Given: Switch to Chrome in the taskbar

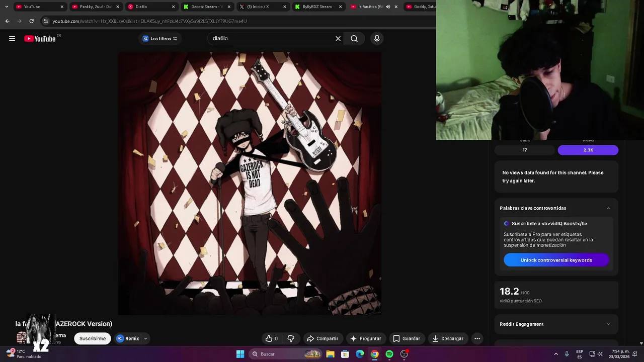Looking at the screenshot, I should click(374, 354).
